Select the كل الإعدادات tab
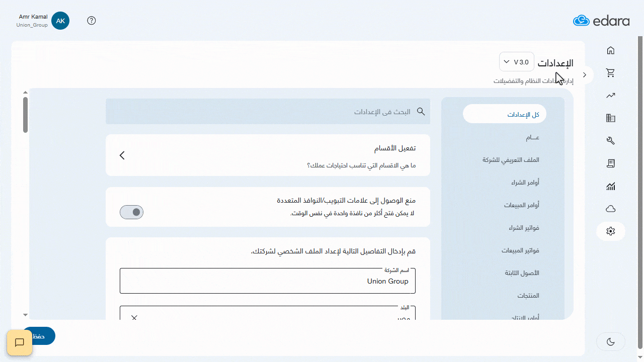 click(x=505, y=114)
